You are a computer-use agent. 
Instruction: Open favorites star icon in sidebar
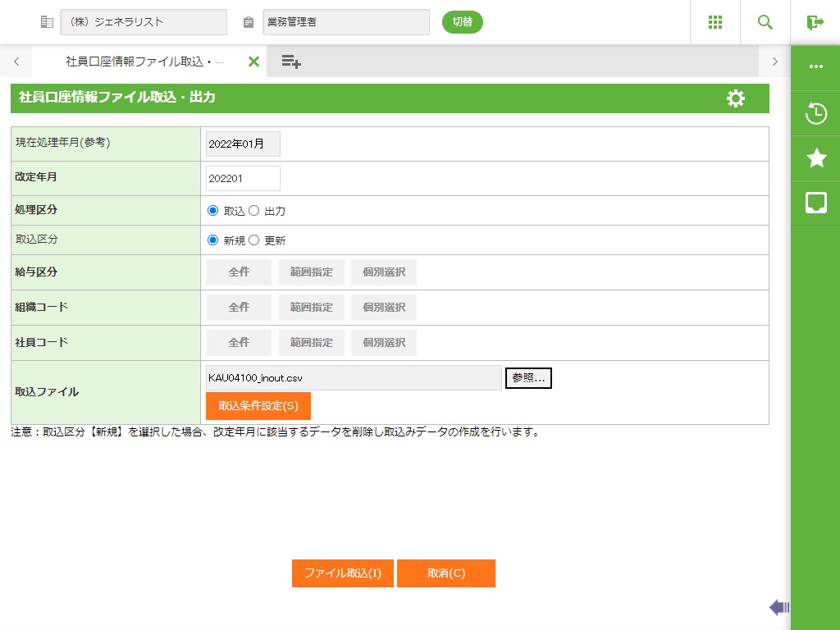click(x=815, y=158)
